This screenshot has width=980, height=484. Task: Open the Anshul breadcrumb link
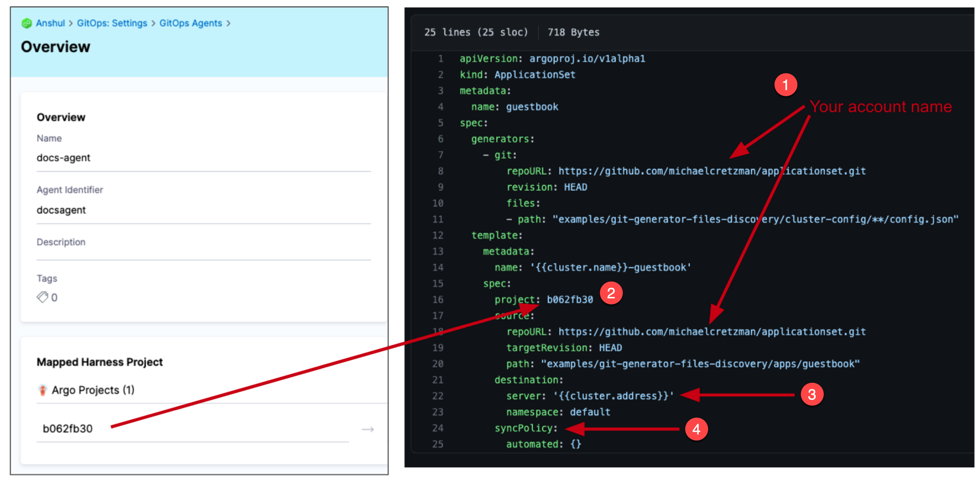click(x=50, y=23)
